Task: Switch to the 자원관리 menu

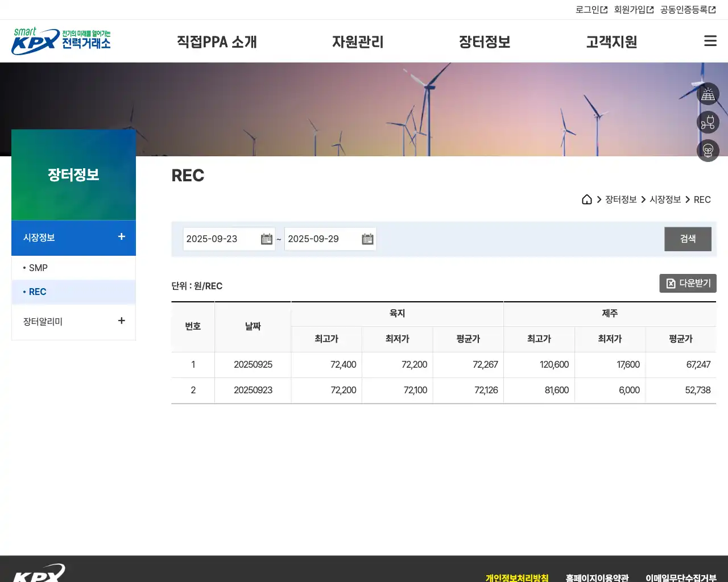Action: pyautogui.click(x=358, y=41)
